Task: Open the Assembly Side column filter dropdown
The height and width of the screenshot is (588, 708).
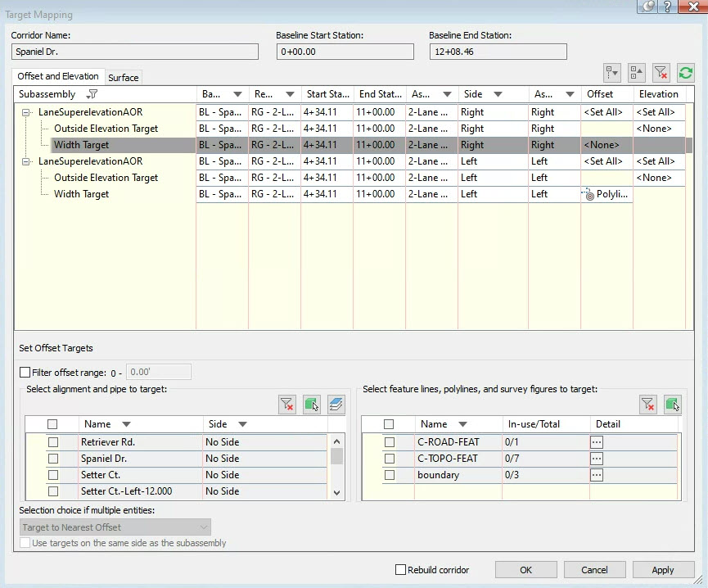Action: (570, 94)
